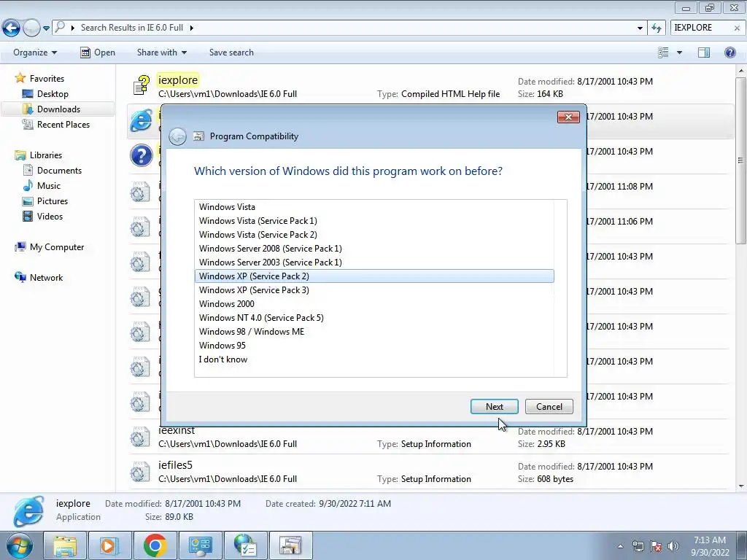Image resolution: width=747 pixels, height=560 pixels.
Task: Go back in Program Compatibility wizard
Action: click(177, 136)
